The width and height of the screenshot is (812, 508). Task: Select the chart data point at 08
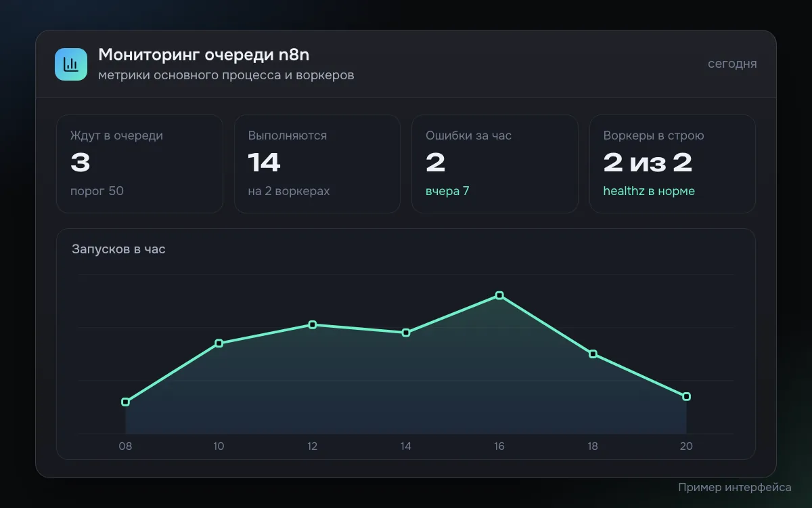click(x=125, y=402)
